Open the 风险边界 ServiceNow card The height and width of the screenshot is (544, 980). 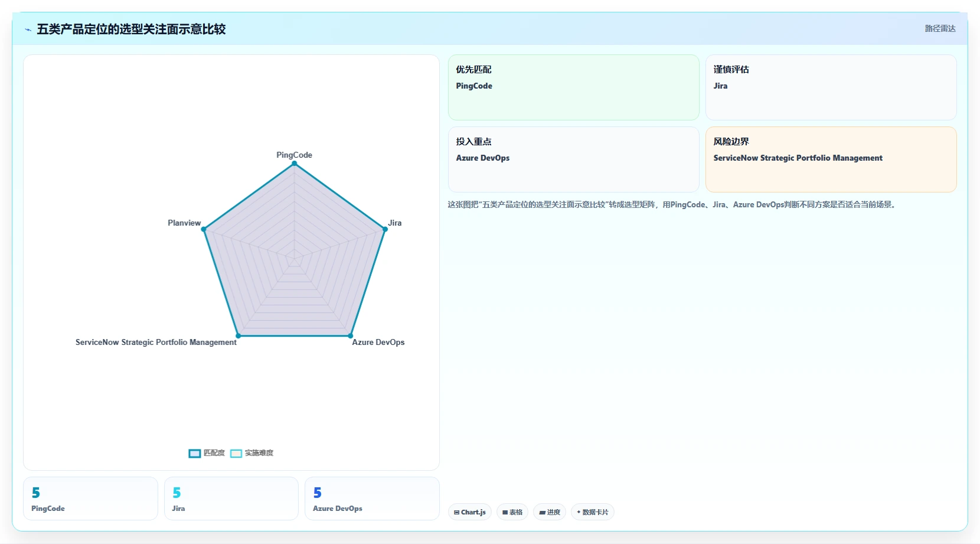(x=831, y=159)
